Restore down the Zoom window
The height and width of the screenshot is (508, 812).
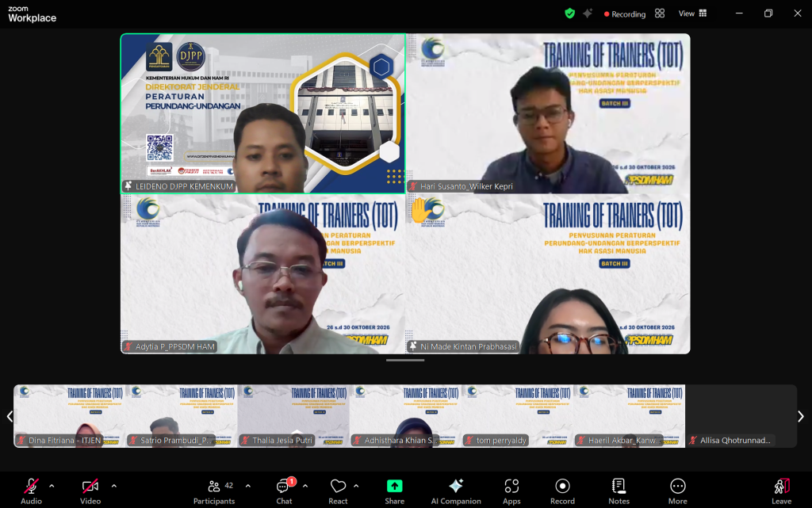pos(768,13)
